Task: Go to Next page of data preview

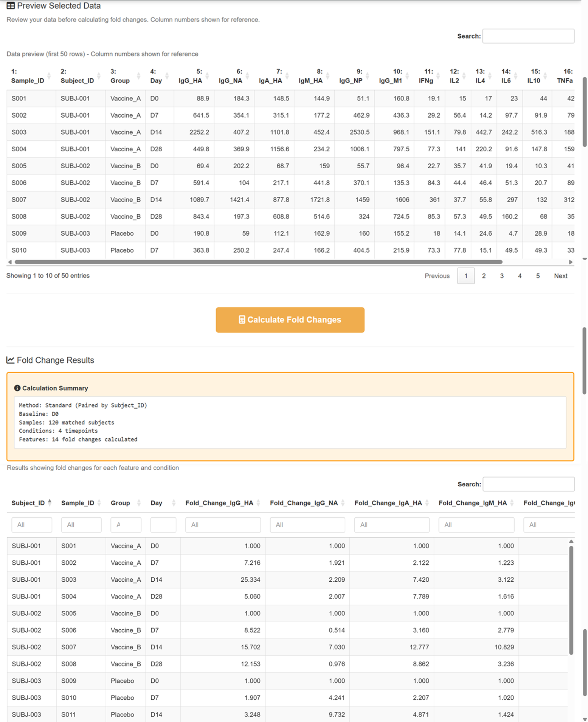Action: pyautogui.click(x=560, y=276)
